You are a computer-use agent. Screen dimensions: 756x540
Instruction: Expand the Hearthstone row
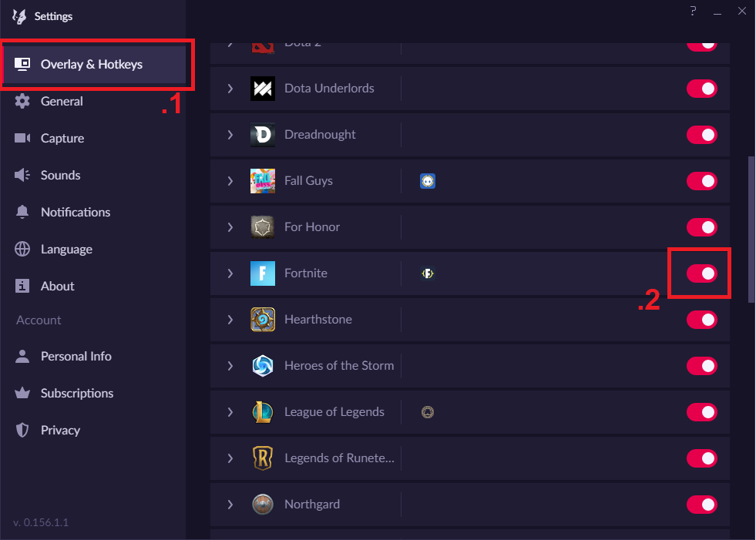[x=230, y=320]
